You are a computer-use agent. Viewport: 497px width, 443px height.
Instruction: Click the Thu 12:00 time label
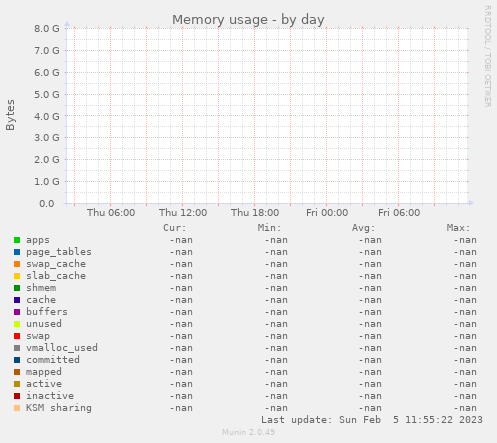coord(183,213)
